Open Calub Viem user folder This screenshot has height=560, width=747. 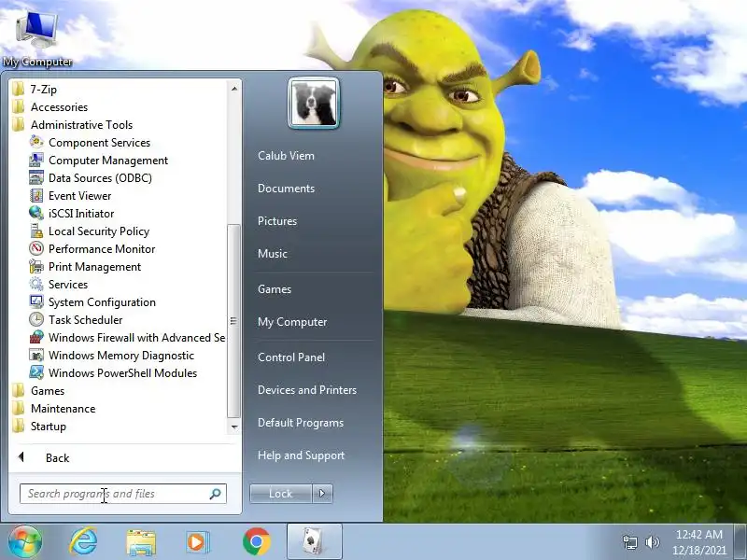click(x=286, y=156)
